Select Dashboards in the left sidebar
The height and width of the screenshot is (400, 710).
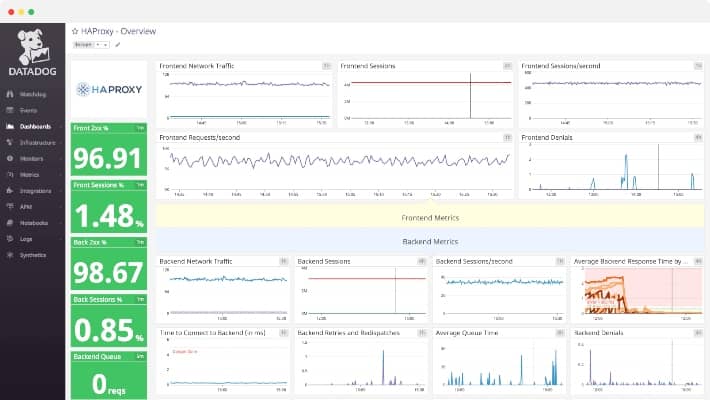tap(35, 126)
